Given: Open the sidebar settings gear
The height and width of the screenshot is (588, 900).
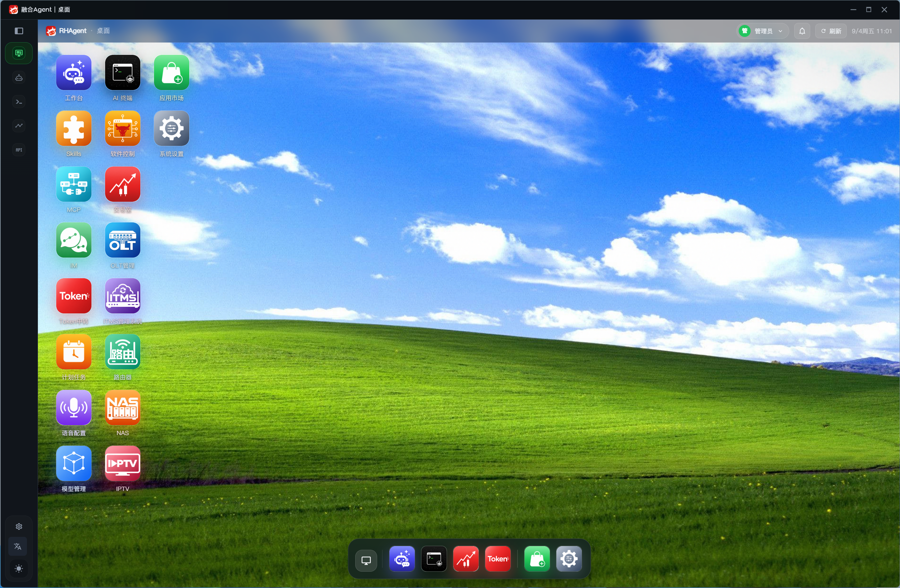Looking at the screenshot, I should coord(19,527).
